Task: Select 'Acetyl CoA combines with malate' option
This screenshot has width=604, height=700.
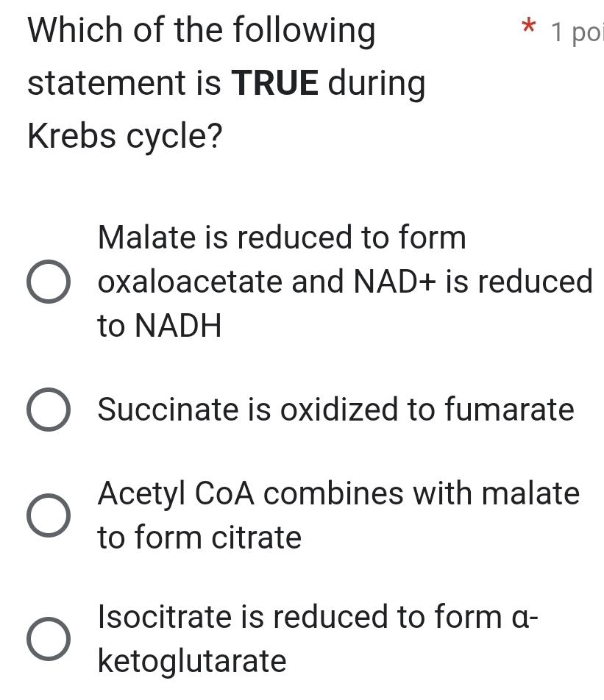Action: click(49, 516)
